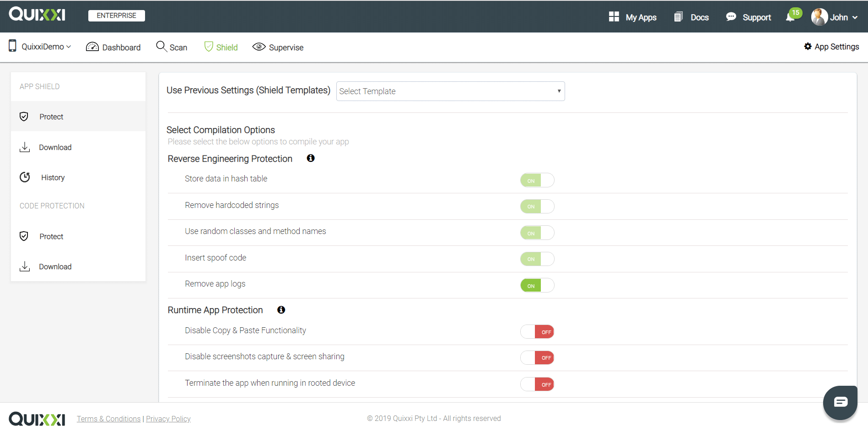Screen dimensions: 868x431
Task: Click the Supervise eye icon
Action: [x=259, y=47]
